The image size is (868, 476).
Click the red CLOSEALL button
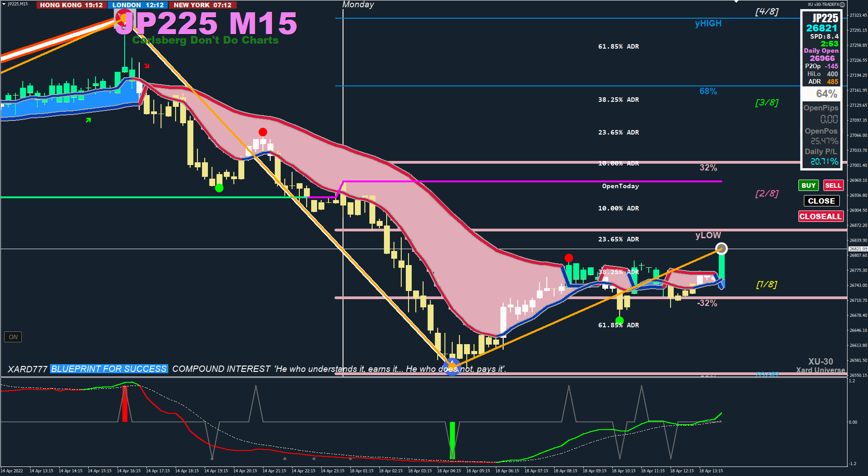[821, 216]
